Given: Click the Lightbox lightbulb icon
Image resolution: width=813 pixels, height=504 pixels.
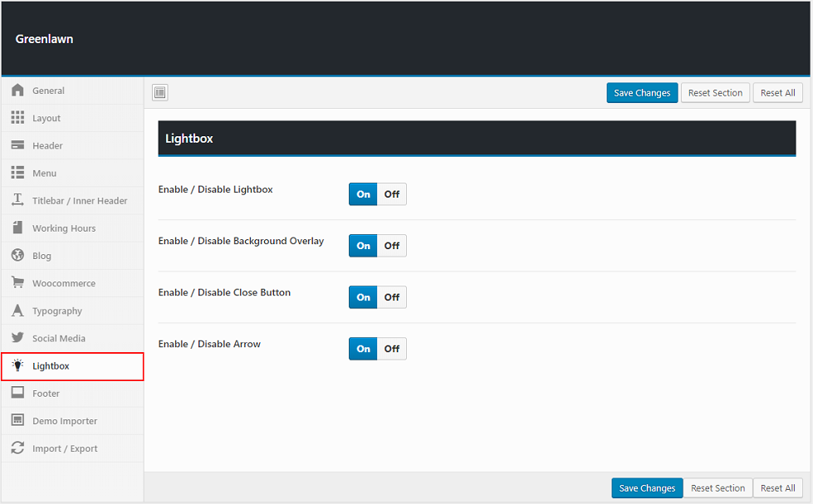Looking at the screenshot, I should pos(17,366).
